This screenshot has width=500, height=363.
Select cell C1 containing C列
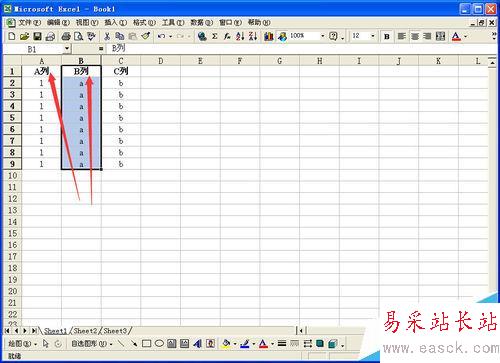tap(121, 71)
